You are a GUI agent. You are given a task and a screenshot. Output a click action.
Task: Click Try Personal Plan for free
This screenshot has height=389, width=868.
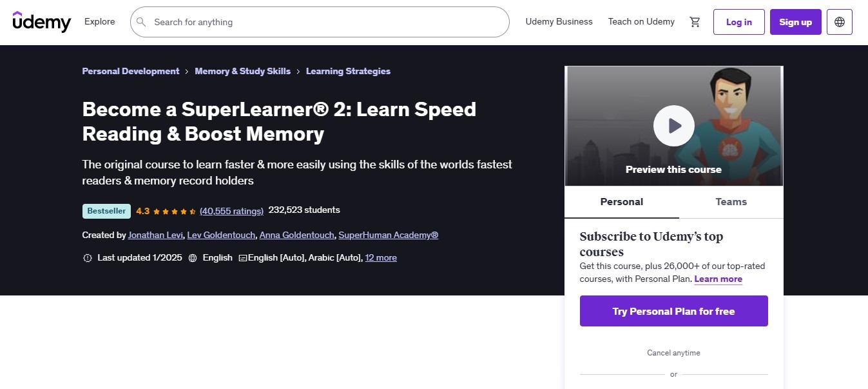point(673,311)
